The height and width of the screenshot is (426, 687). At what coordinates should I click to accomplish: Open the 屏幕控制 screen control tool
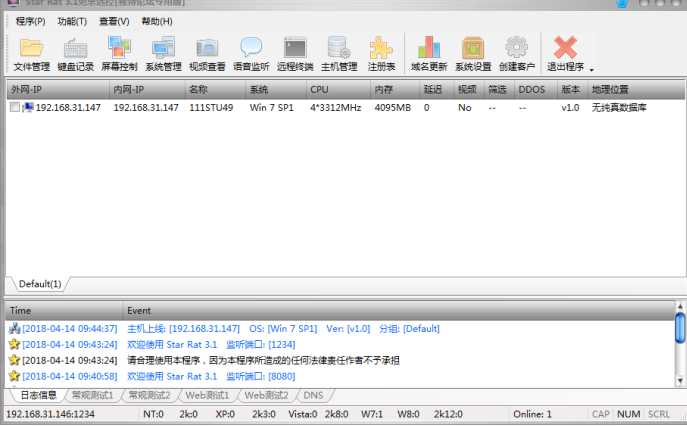coord(119,54)
